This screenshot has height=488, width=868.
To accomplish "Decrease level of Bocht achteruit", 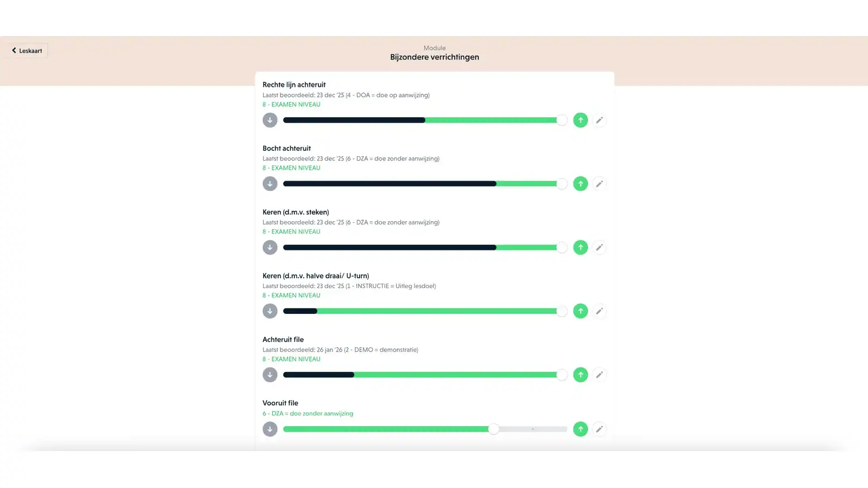I will click(x=270, y=184).
